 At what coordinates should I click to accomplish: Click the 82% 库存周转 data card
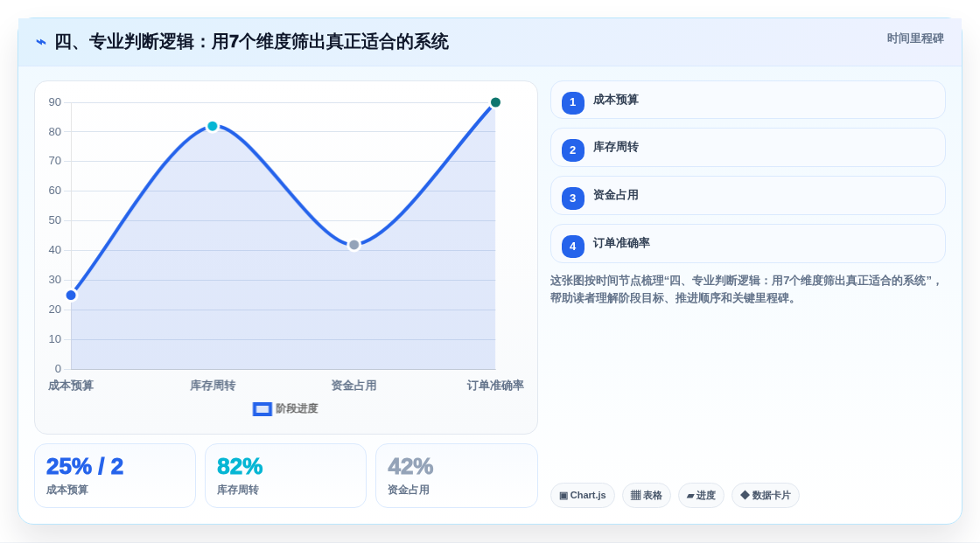[285, 476]
